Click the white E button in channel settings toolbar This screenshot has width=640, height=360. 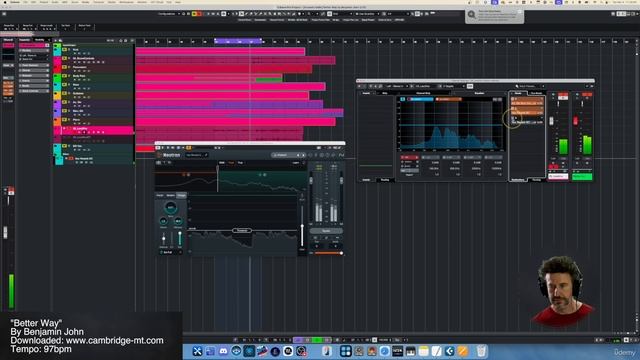click(x=470, y=86)
